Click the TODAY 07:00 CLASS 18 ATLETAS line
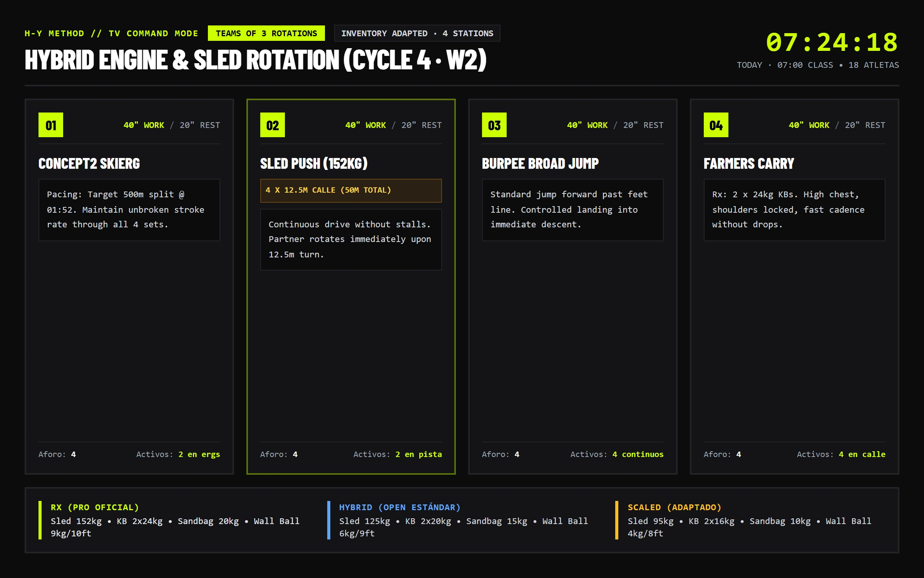The height and width of the screenshot is (578, 924). (x=818, y=65)
